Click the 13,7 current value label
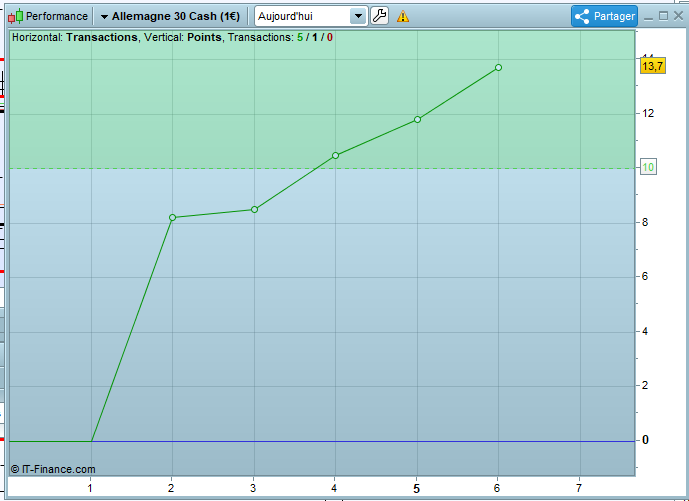Image resolution: width=689 pixels, height=501 pixels. (x=653, y=66)
